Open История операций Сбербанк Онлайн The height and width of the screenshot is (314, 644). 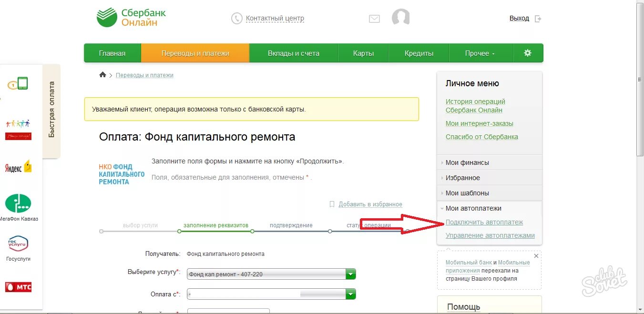coord(475,106)
